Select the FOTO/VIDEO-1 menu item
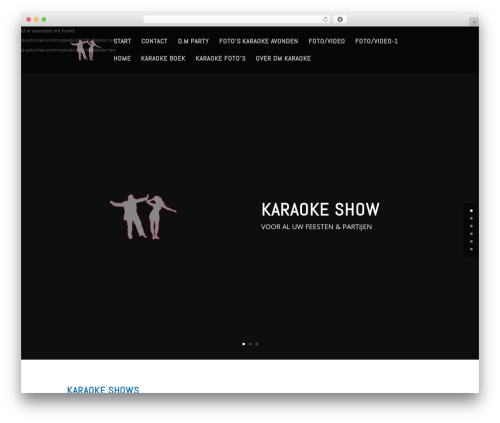The image size is (500, 423). tap(376, 41)
